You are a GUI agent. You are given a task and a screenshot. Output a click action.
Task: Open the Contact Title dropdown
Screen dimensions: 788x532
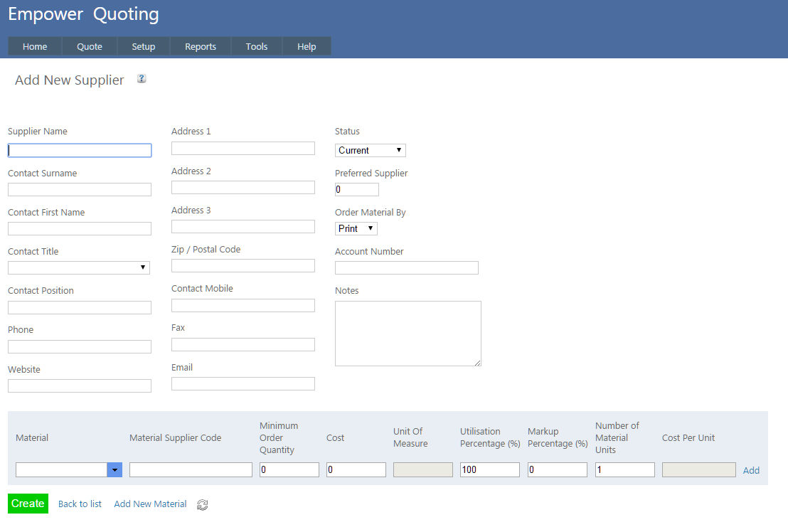[x=79, y=267]
